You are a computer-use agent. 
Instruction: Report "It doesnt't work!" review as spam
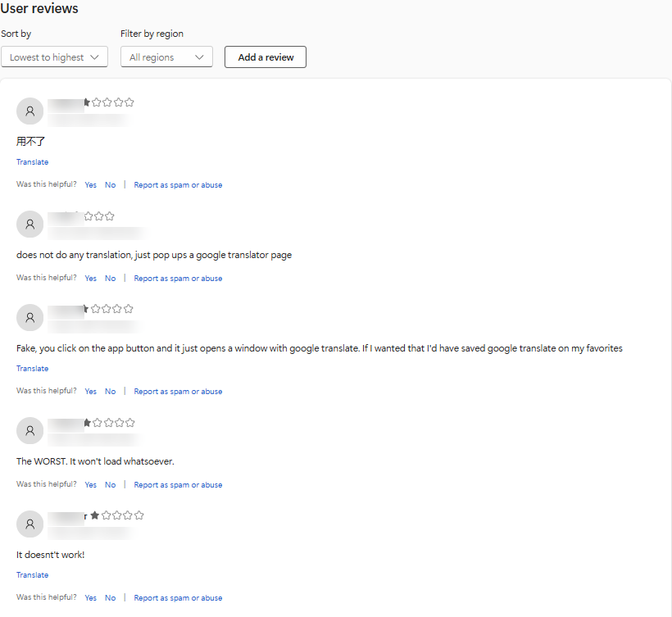[x=178, y=598]
